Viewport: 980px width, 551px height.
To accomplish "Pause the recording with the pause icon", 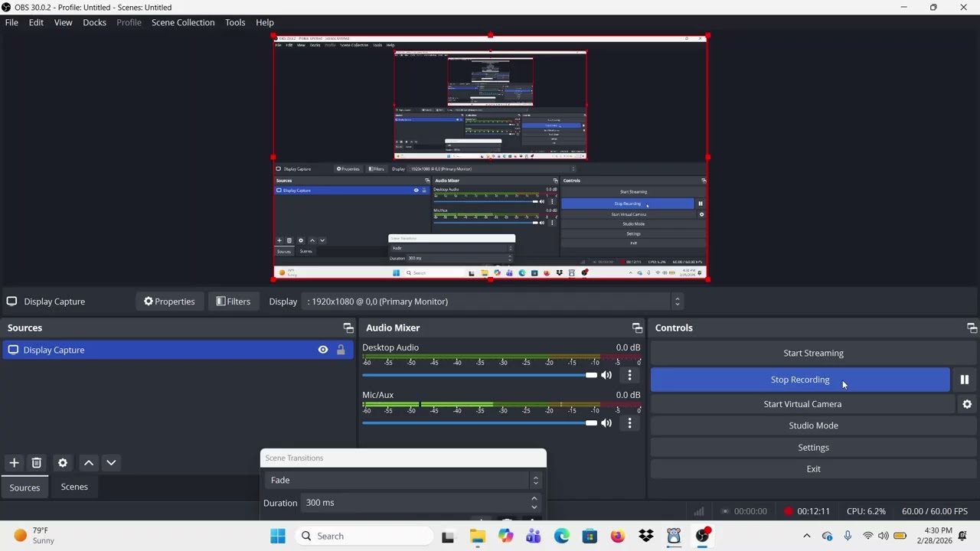I will coord(965,380).
